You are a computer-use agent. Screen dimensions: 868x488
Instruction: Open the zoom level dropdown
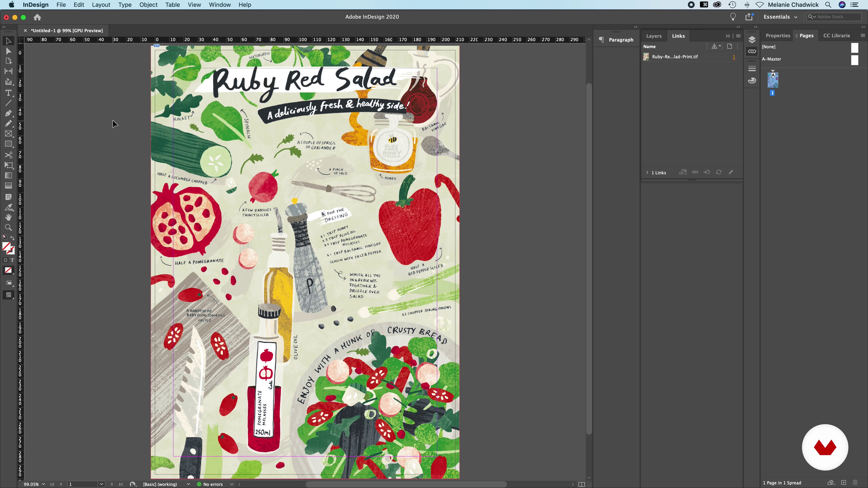pos(43,484)
